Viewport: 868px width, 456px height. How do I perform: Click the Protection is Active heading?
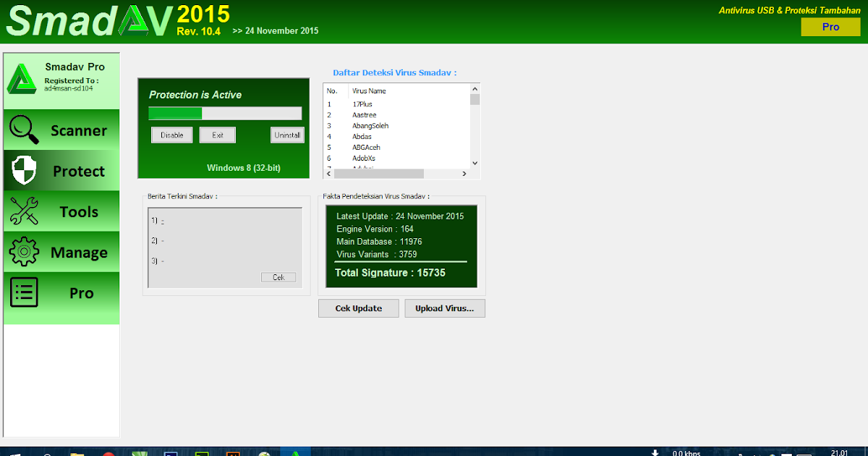[x=195, y=95]
